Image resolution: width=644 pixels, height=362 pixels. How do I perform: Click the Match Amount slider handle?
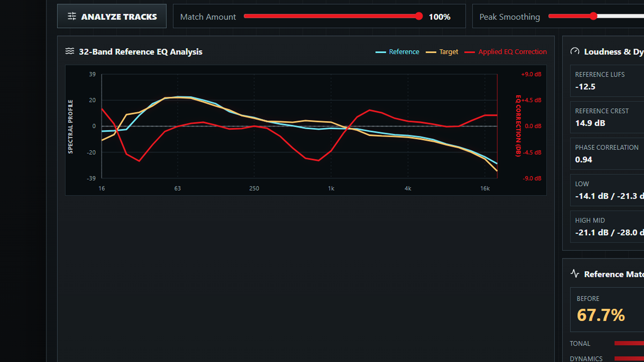click(x=419, y=16)
